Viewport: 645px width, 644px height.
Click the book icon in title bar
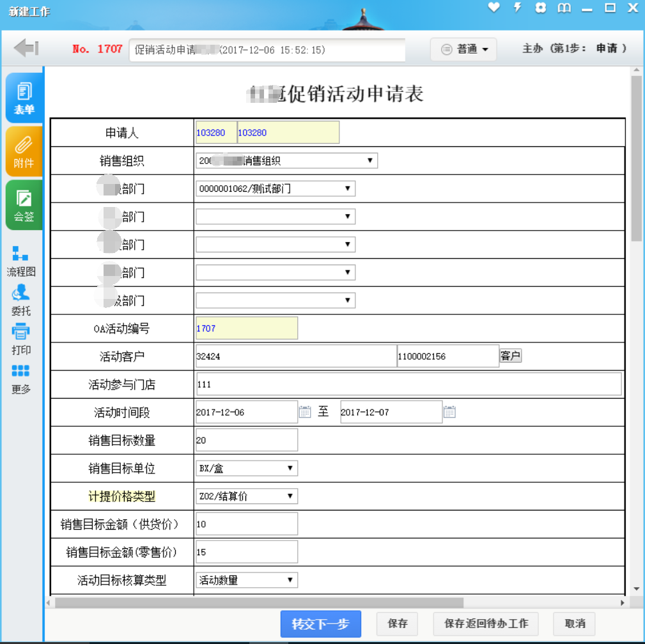[564, 8]
